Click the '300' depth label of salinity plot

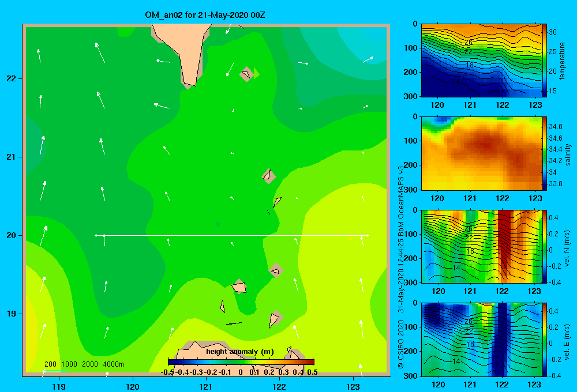(411, 190)
